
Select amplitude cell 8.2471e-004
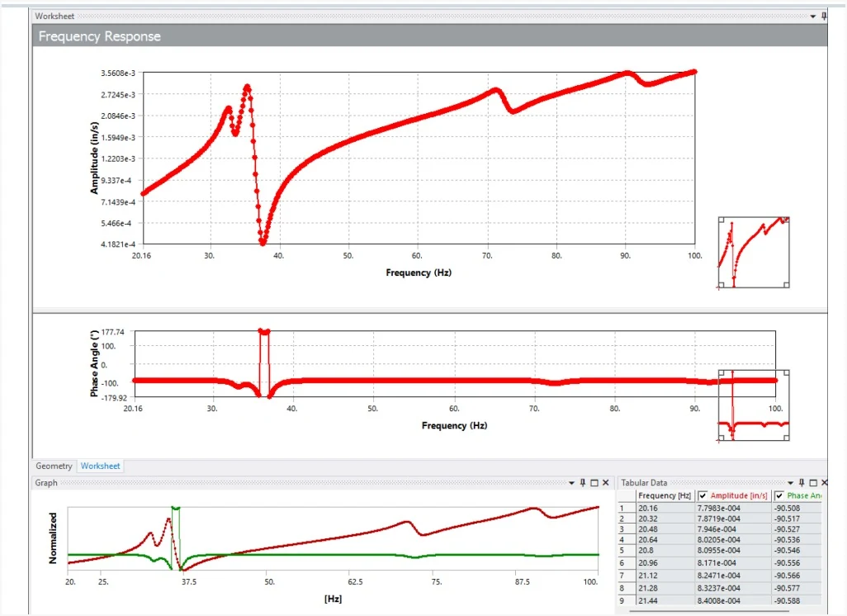[x=733, y=576]
